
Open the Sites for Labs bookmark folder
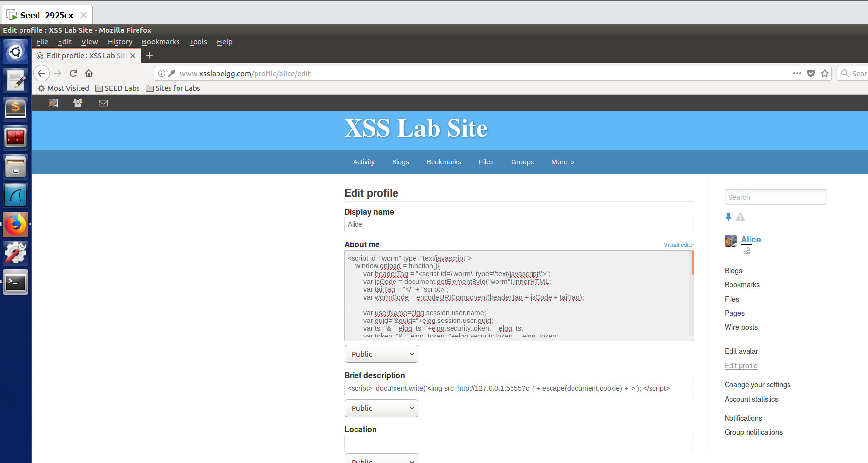tap(173, 88)
